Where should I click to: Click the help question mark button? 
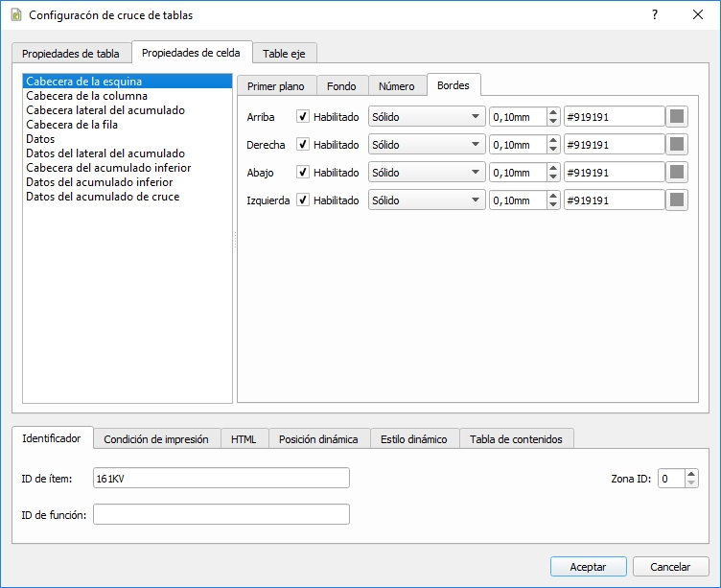pyautogui.click(x=654, y=15)
